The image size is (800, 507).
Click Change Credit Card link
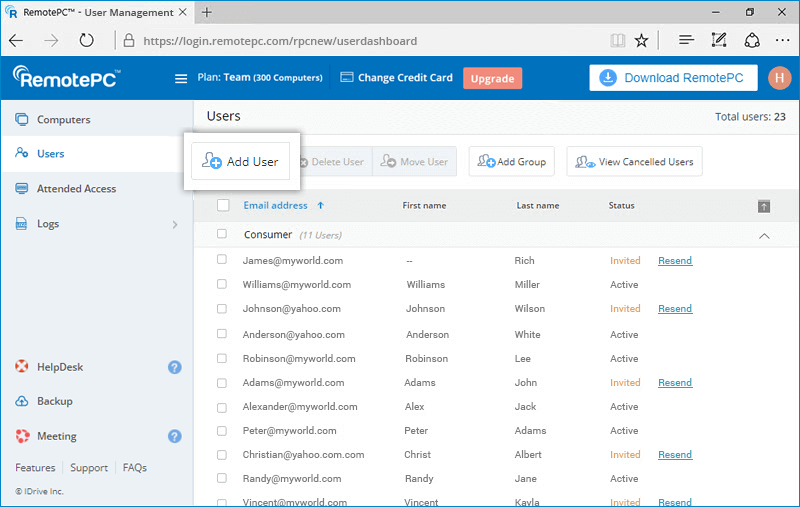pyautogui.click(x=396, y=78)
